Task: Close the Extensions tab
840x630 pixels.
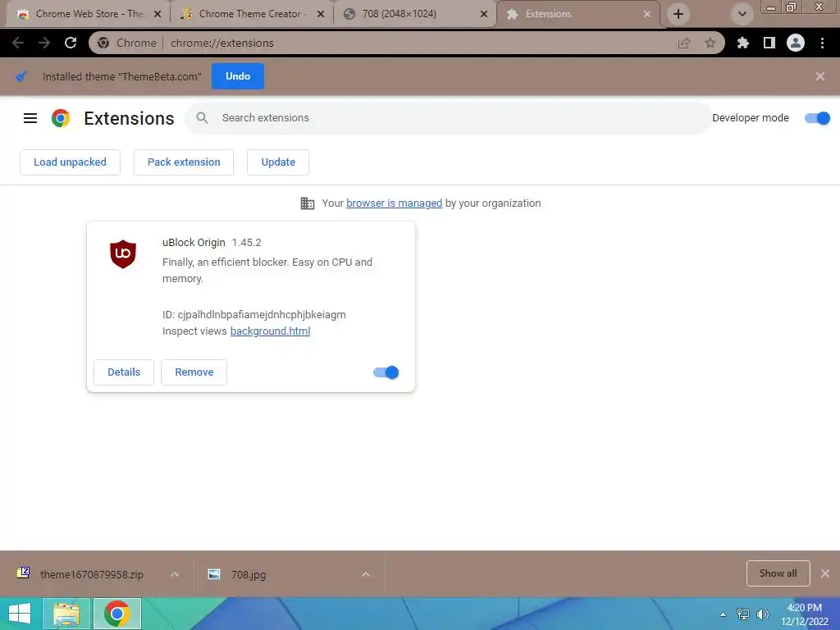Action: (647, 14)
